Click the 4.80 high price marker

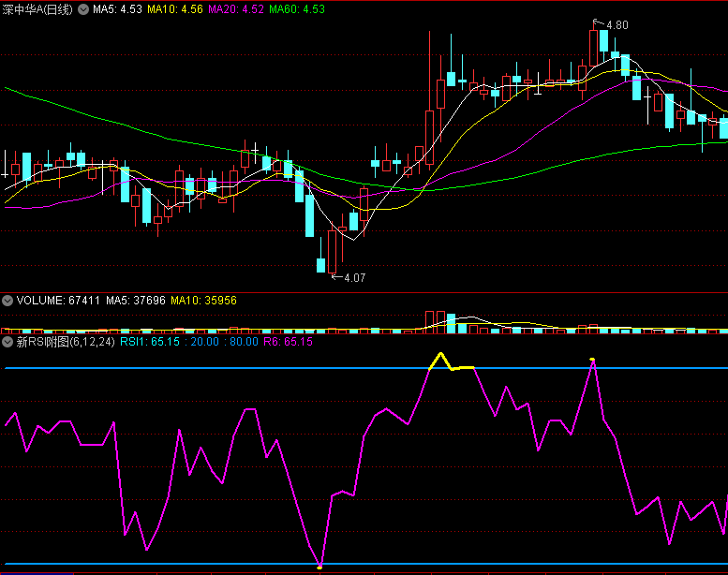click(x=617, y=25)
